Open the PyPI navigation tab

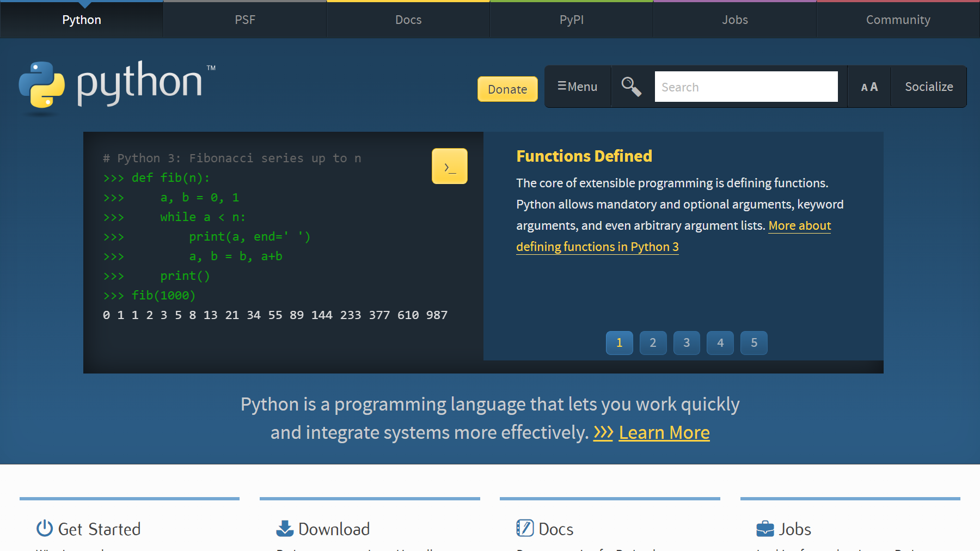(571, 19)
